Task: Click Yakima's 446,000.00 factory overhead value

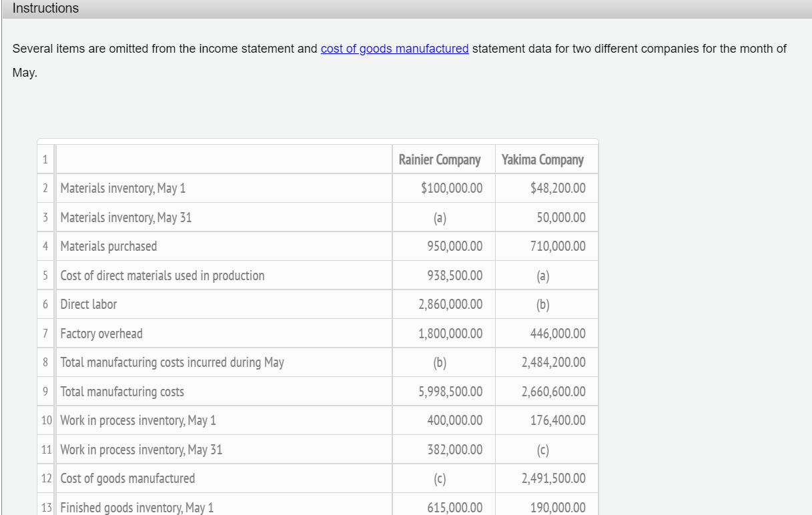Action: coord(558,334)
